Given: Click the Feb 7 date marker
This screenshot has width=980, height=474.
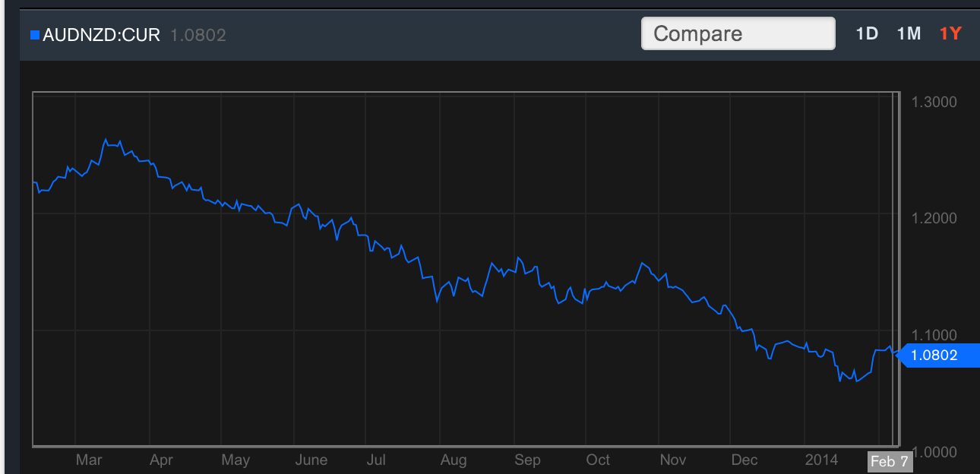Looking at the screenshot, I should coord(889,461).
